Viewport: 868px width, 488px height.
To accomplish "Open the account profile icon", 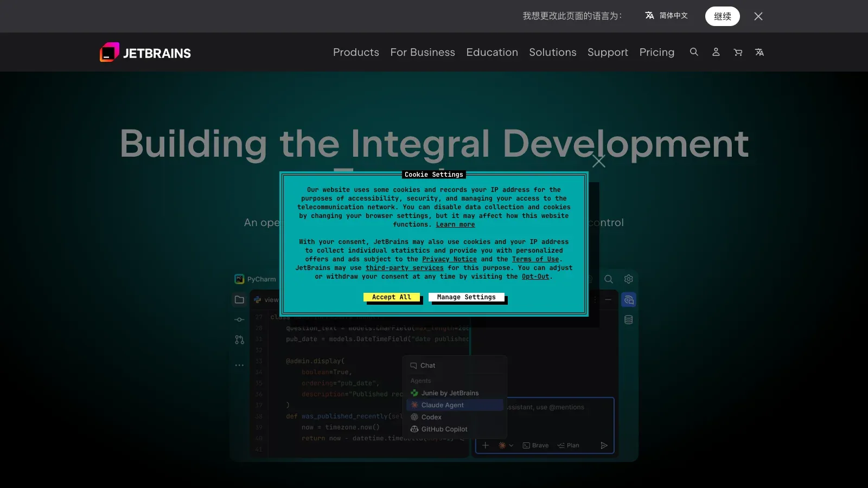I will [716, 52].
